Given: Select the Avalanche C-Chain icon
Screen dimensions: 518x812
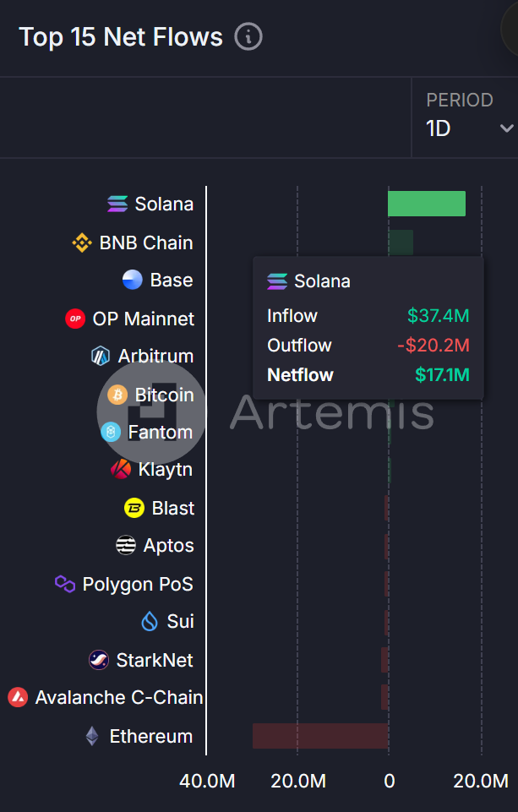Looking at the screenshot, I should point(16,698).
